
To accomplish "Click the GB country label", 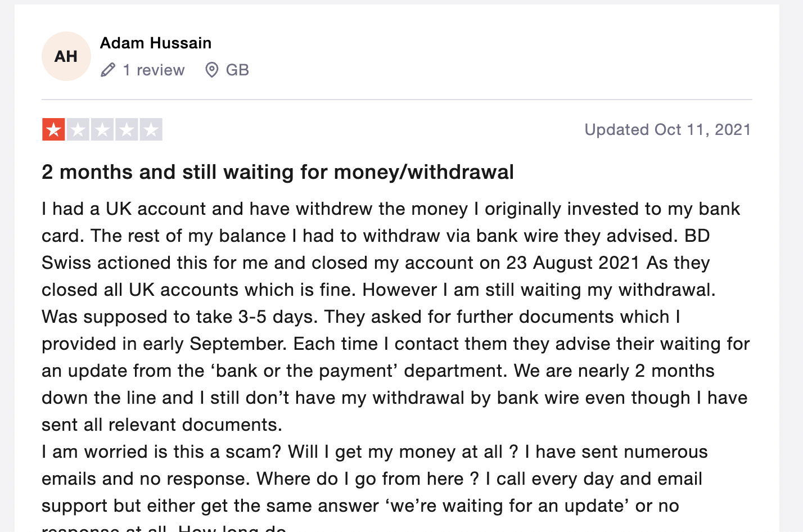I will click(x=237, y=70).
